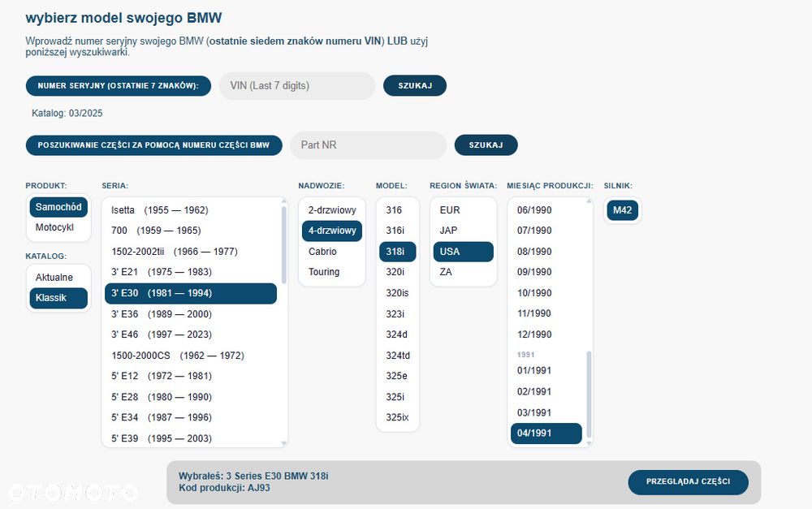Image resolution: width=812 pixels, height=509 pixels.
Task: Choose 5' E12 (1972 — 1981) series
Action: [x=191, y=376]
